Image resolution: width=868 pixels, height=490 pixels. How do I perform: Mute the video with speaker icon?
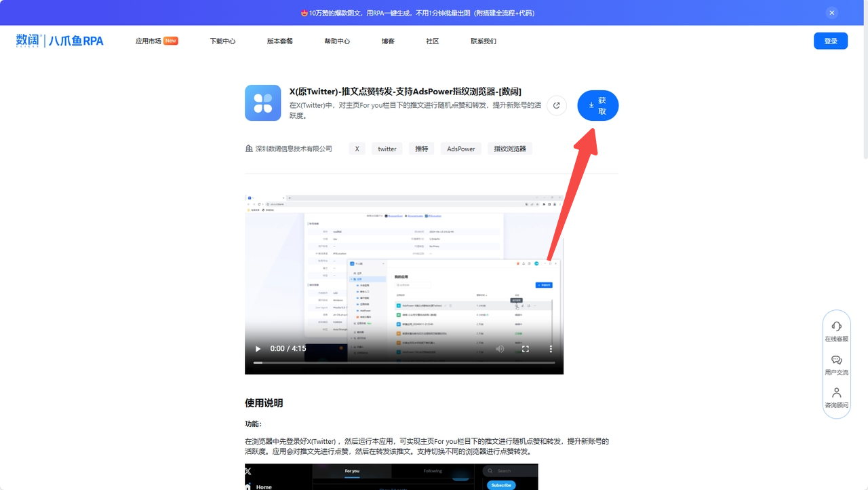tap(500, 349)
